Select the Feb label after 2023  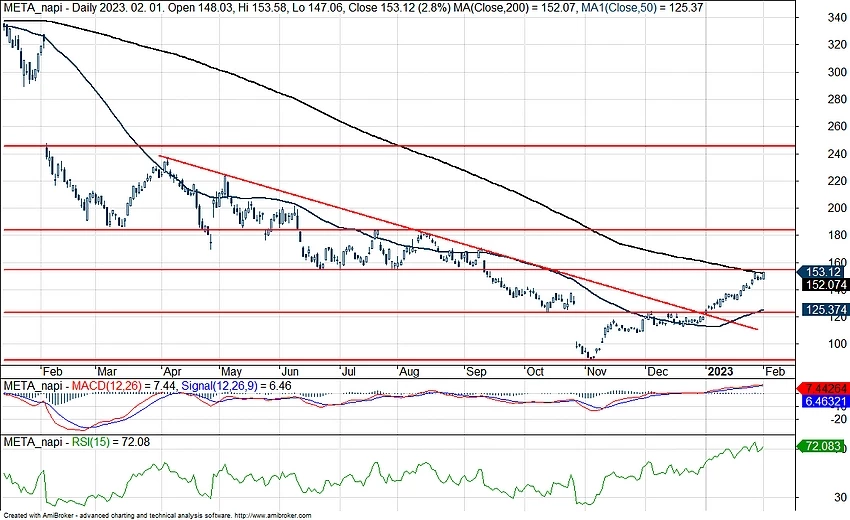pyautogui.click(x=775, y=372)
